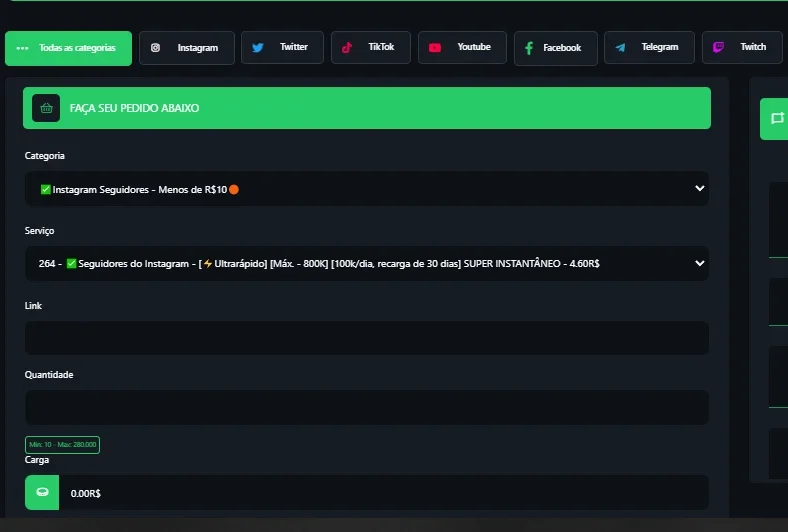The height and width of the screenshot is (532, 788).
Task: Click the purple Twitch icon
Action: pyautogui.click(x=719, y=47)
